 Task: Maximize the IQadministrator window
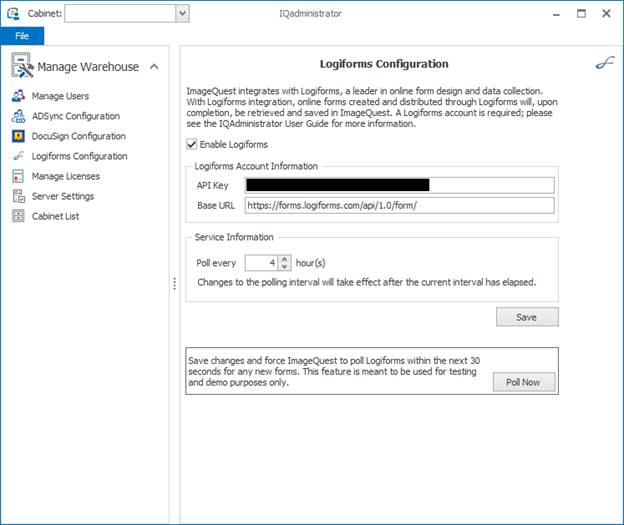tap(581, 14)
